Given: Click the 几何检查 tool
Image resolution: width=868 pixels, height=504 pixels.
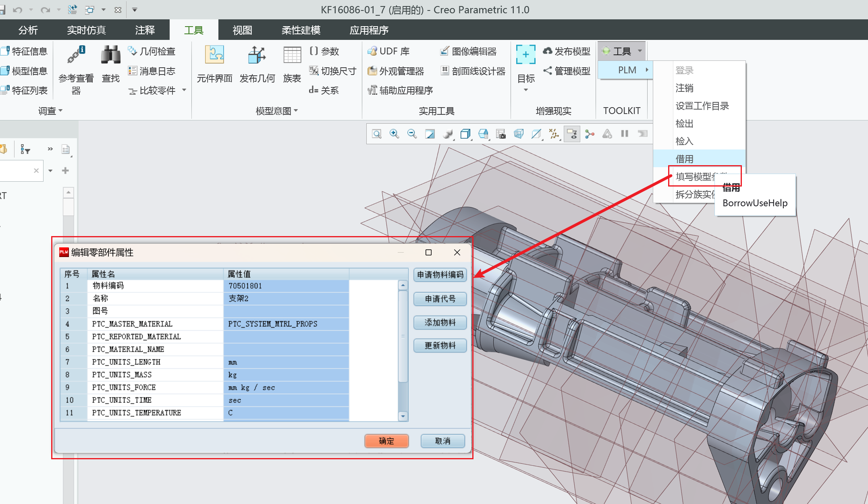Looking at the screenshot, I should pyautogui.click(x=152, y=51).
